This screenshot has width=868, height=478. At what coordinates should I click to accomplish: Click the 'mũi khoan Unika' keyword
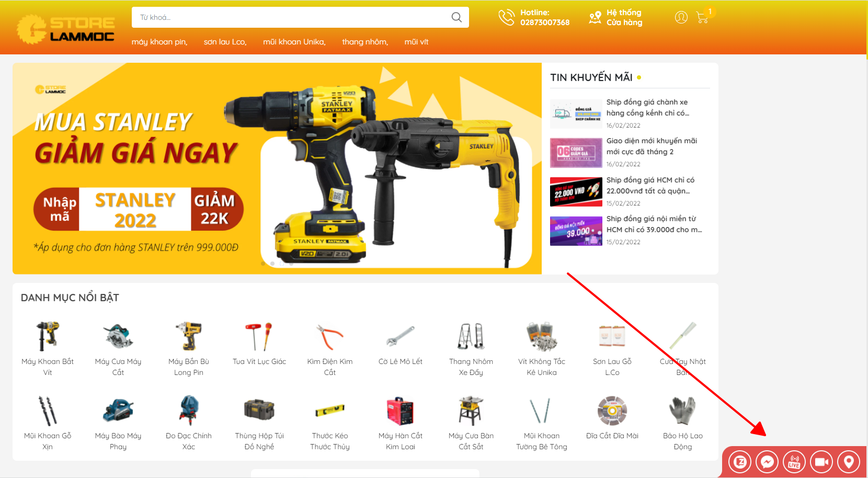[x=294, y=42]
